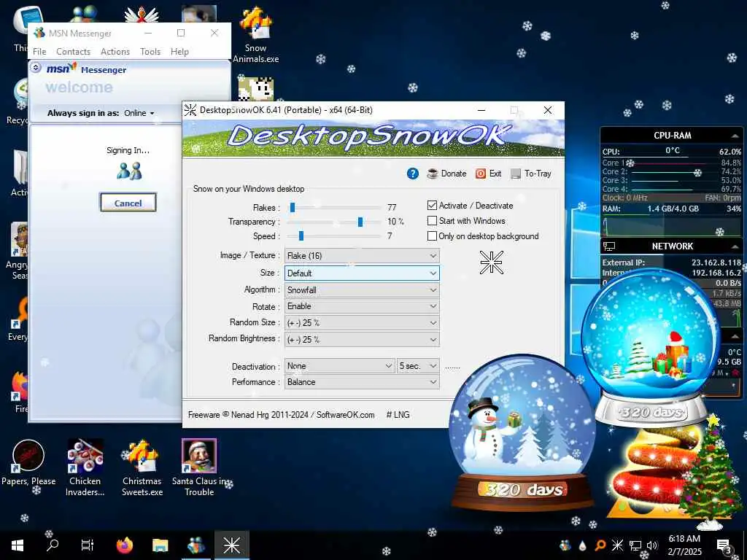Open Santa Claus in Trouble desktop icon

pyautogui.click(x=199, y=467)
